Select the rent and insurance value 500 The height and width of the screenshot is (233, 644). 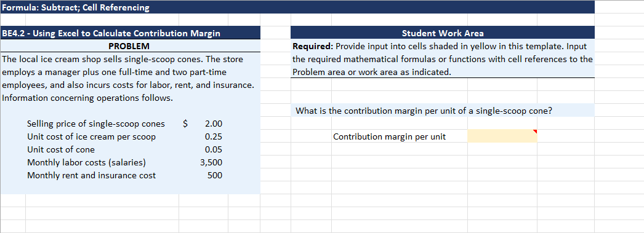[x=215, y=176]
